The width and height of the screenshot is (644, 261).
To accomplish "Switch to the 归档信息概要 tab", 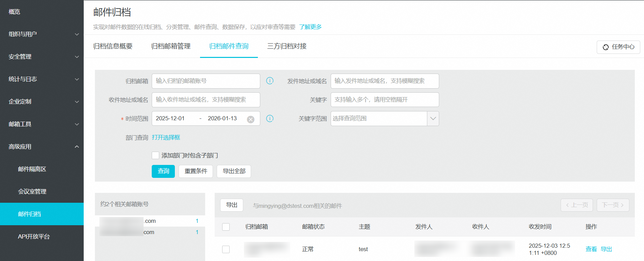I will (113, 46).
